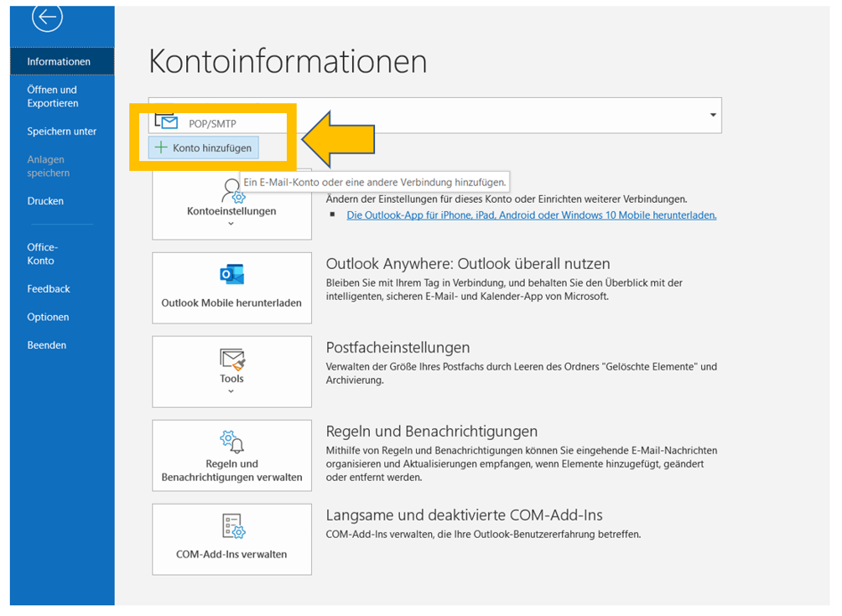Click the Tools envelope-broom icon
Image resolution: width=842 pixels, height=616 pixels.
232,359
